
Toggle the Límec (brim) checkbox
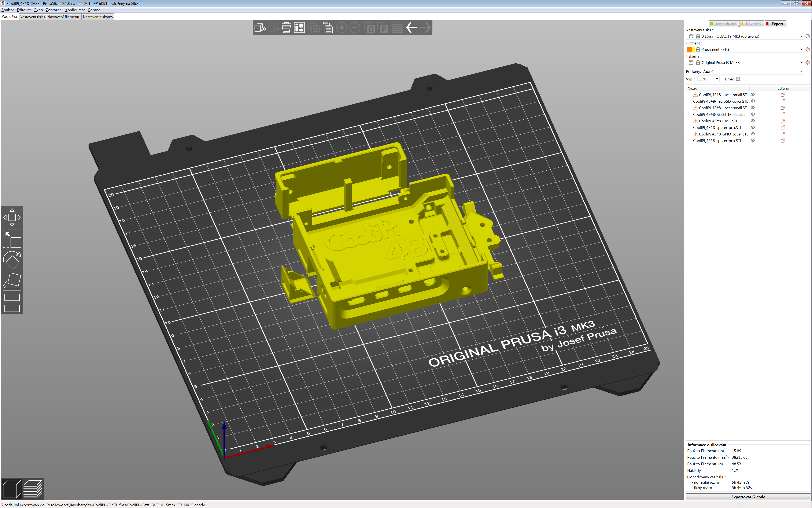coord(738,79)
